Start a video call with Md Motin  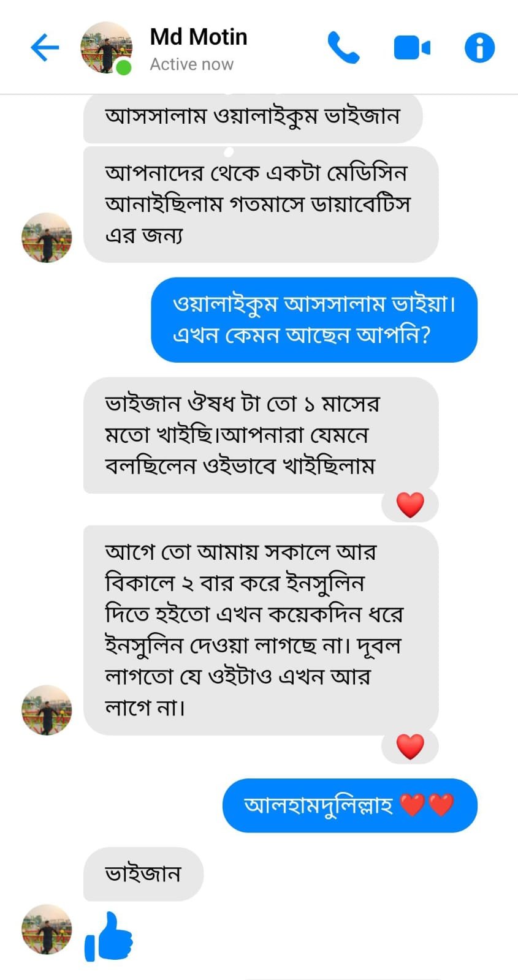click(x=412, y=46)
